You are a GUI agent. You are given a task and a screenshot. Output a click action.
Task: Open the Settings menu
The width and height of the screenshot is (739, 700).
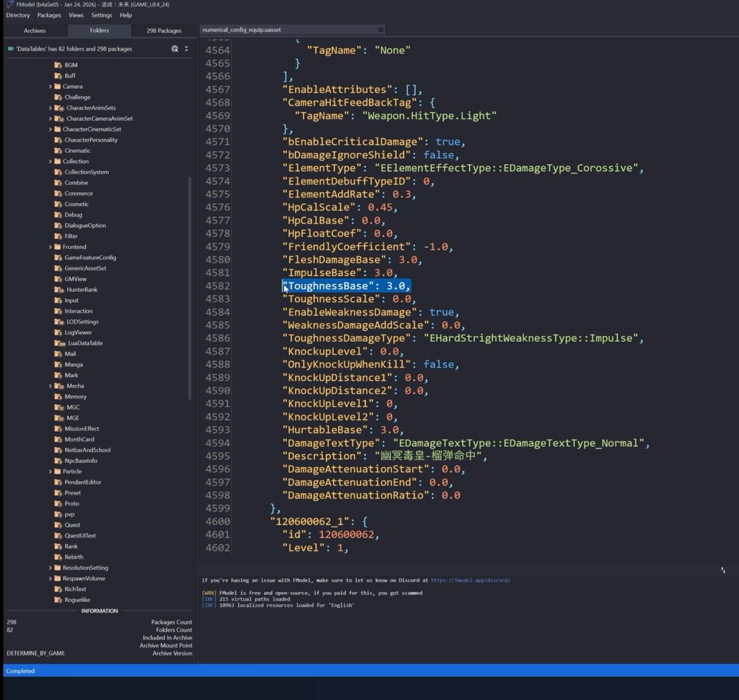point(101,16)
